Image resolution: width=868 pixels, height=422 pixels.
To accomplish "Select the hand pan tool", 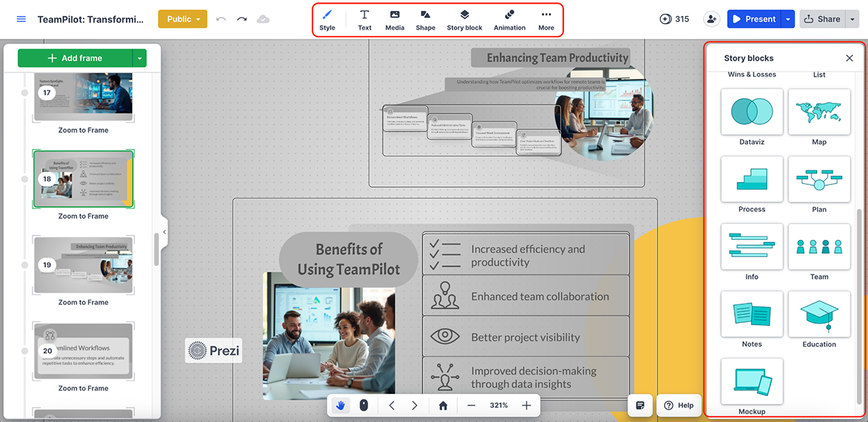I will coord(340,405).
